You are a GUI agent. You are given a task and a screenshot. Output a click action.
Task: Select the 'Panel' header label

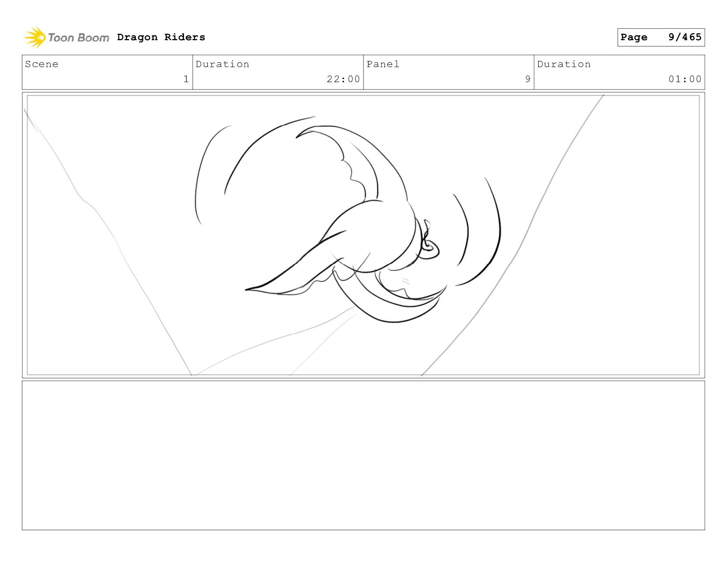383,64
